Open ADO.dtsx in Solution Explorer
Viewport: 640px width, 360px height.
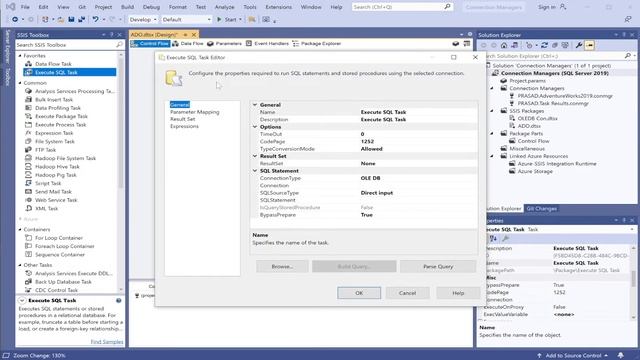[529, 126]
